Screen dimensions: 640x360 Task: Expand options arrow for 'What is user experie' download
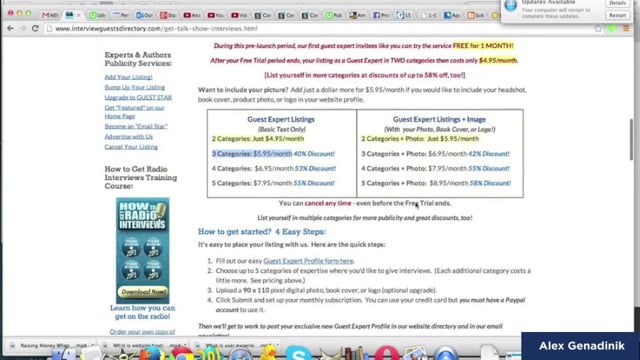click(x=277, y=345)
